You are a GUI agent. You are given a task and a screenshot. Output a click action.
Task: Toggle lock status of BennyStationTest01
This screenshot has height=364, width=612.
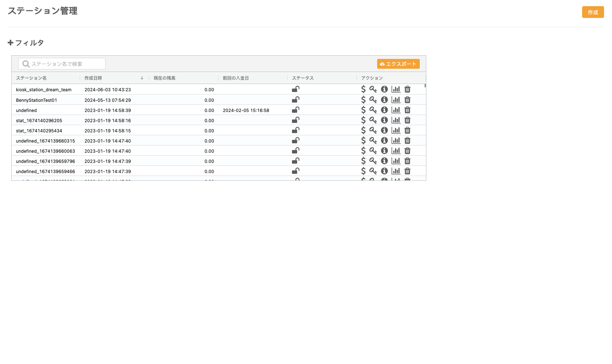(x=296, y=100)
